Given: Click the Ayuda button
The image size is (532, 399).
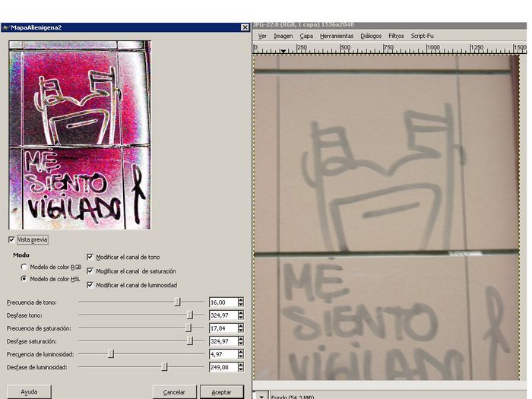Looking at the screenshot, I should (29, 392).
